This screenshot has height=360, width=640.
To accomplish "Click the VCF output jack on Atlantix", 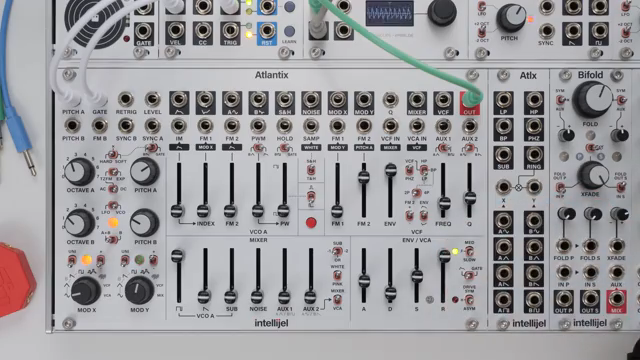I will (443, 100).
